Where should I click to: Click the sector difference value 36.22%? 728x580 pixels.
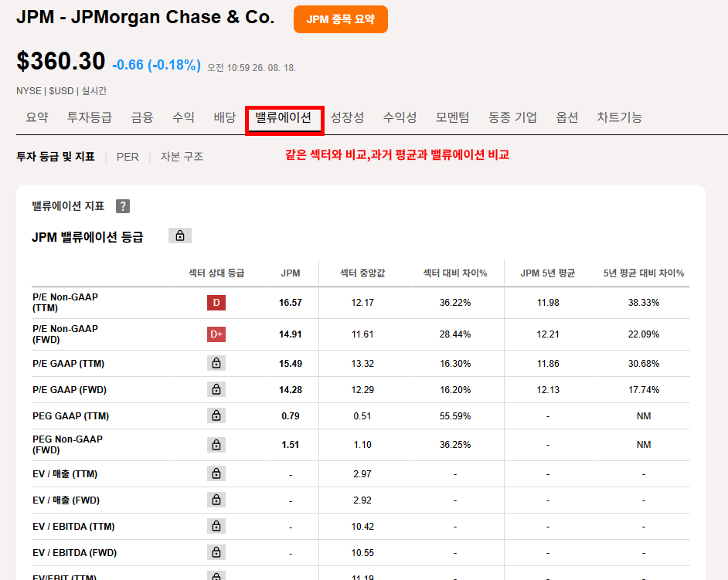455,303
